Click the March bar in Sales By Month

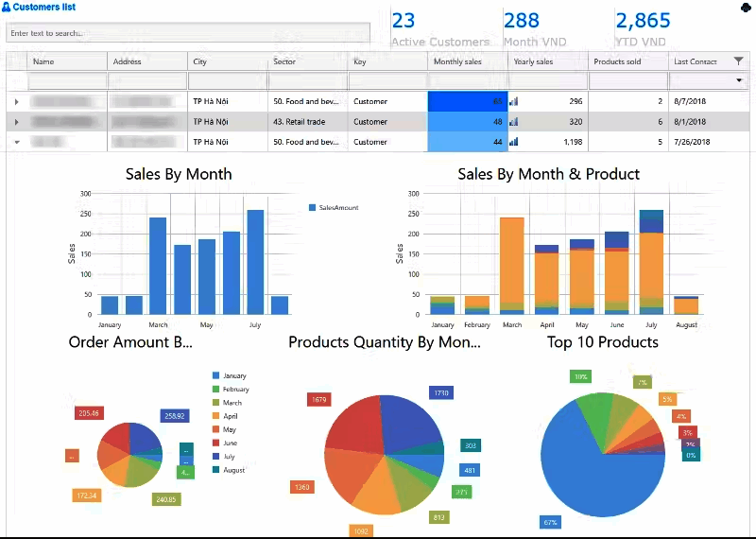tap(158, 266)
